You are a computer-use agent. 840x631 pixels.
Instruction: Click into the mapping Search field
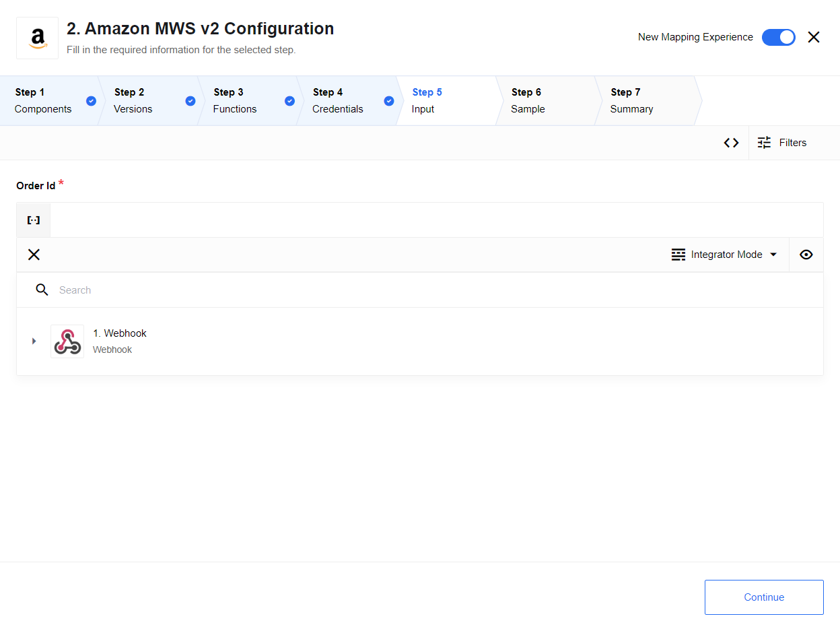pos(431,290)
